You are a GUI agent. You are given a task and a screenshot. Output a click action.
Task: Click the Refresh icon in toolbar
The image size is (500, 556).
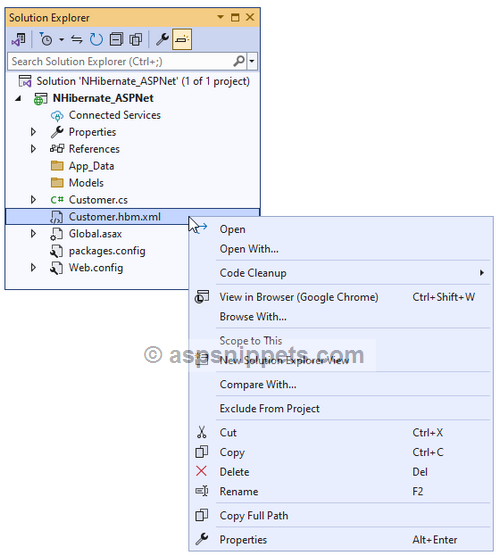(x=96, y=39)
